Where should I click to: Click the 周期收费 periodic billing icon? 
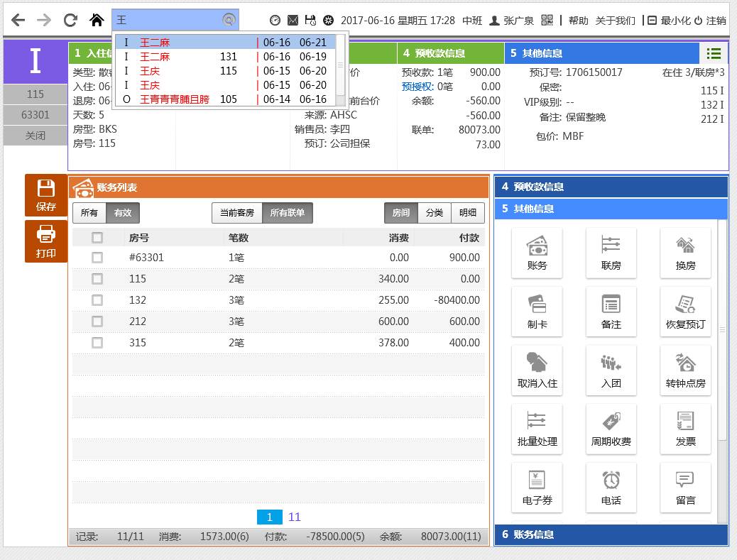611,429
